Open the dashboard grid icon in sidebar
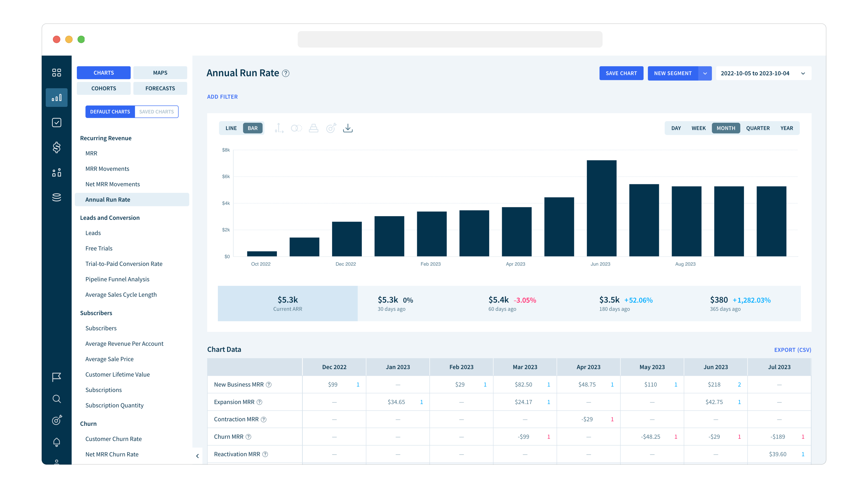868x488 pixels. point(57,72)
